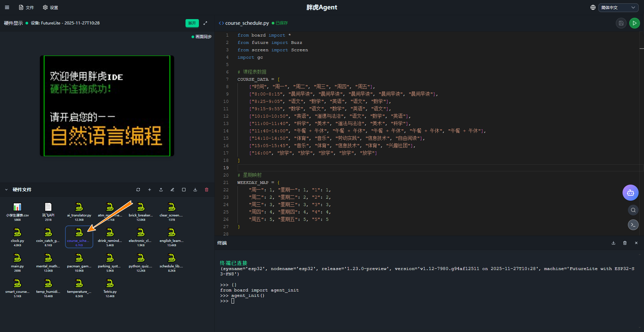644x332 pixels.
Task: Click the save file icon
Action: tap(621, 23)
